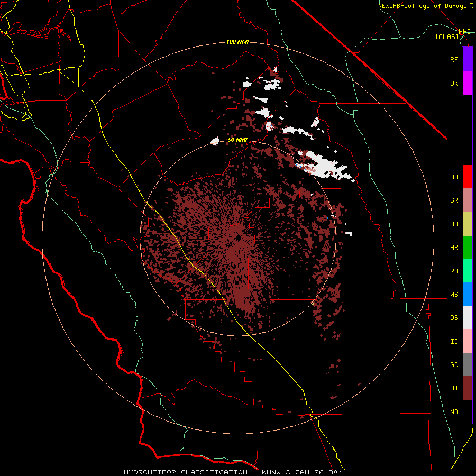
Task: Click the RF legend label
Action: (454, 59)
